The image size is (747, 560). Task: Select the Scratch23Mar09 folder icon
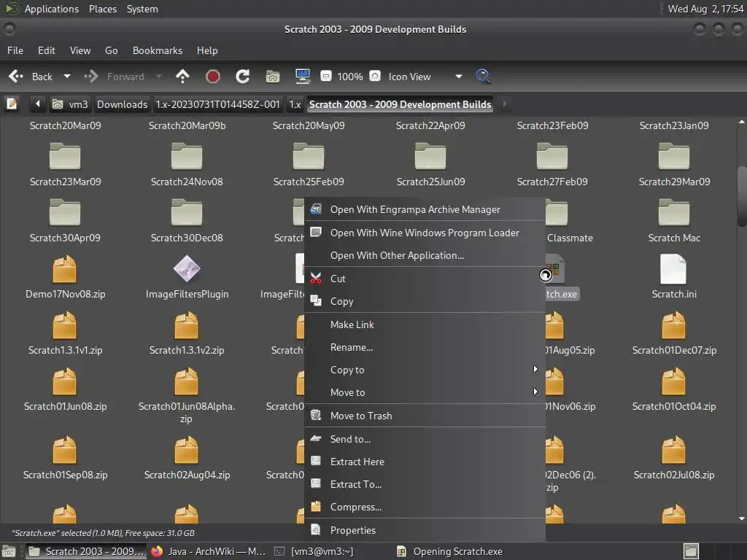(x=65, y=156)
